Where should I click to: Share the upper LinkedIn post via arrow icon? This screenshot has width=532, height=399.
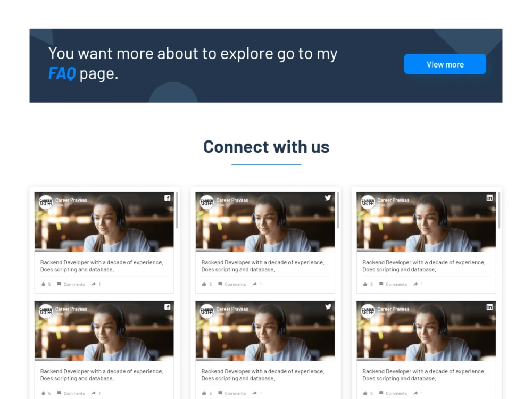click(415, 284)
